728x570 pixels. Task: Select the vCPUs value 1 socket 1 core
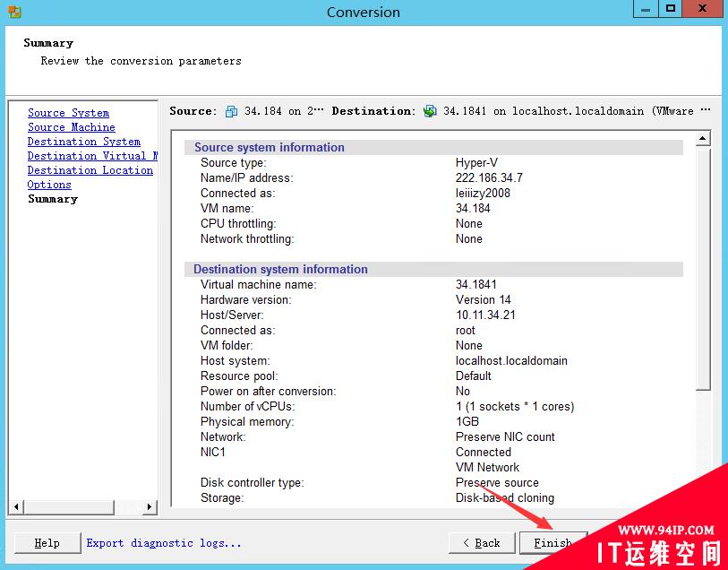pyautogui.click(x=515, y=407)
